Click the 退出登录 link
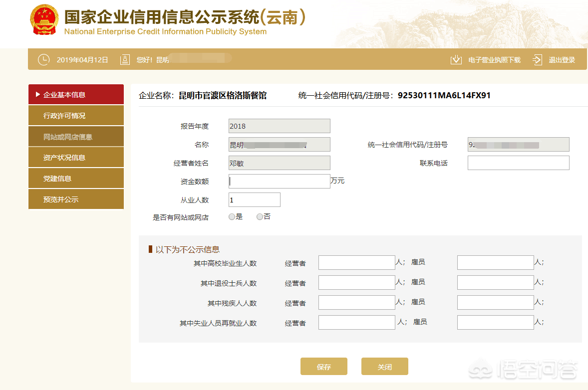Screen dimensions: 588x390 pyautogui.click(x=561, y=59)
